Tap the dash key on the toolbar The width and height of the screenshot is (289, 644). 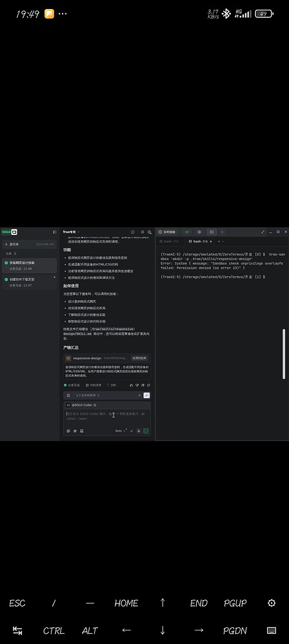tap(90, 603)
